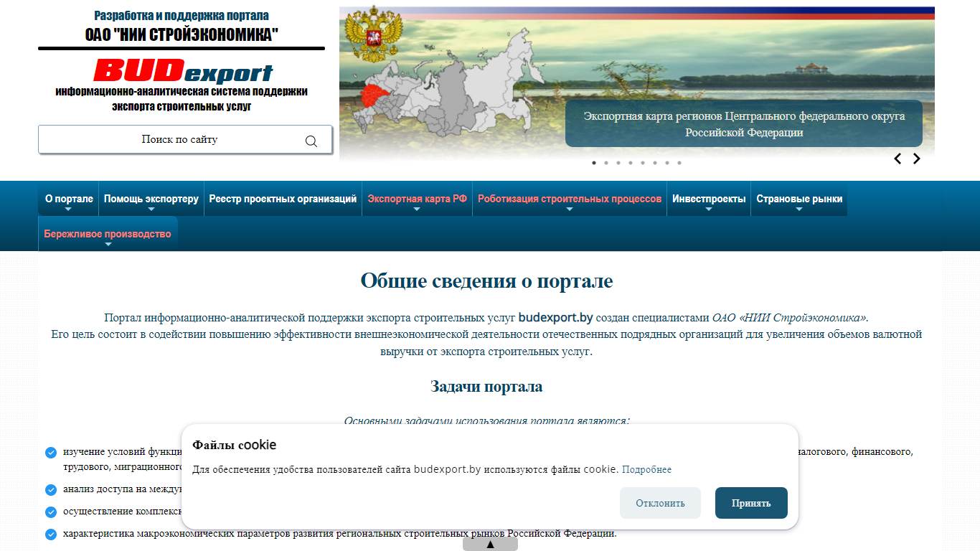The width and height of the screenshot is (980, 551).
Task: Expand dropdown arrow under Помощь экспортеру
Action: [x=151, y=209]
